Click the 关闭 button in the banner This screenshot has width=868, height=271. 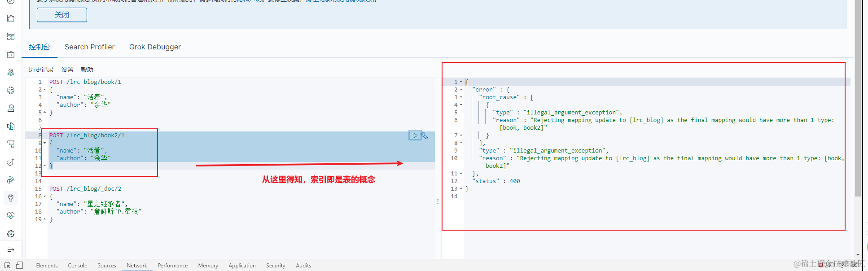(x=62, y=15)
